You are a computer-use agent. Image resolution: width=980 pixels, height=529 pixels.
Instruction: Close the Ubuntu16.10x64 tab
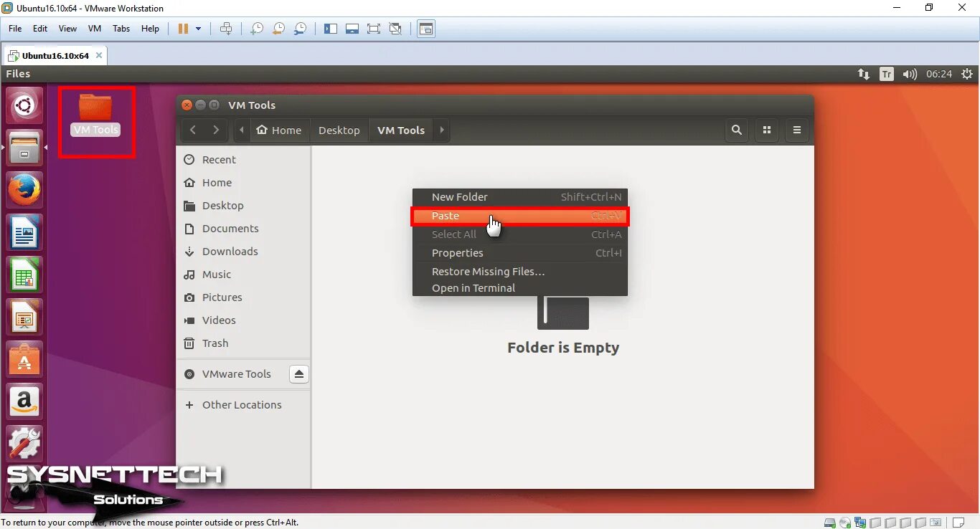click(x=99, y=55)
